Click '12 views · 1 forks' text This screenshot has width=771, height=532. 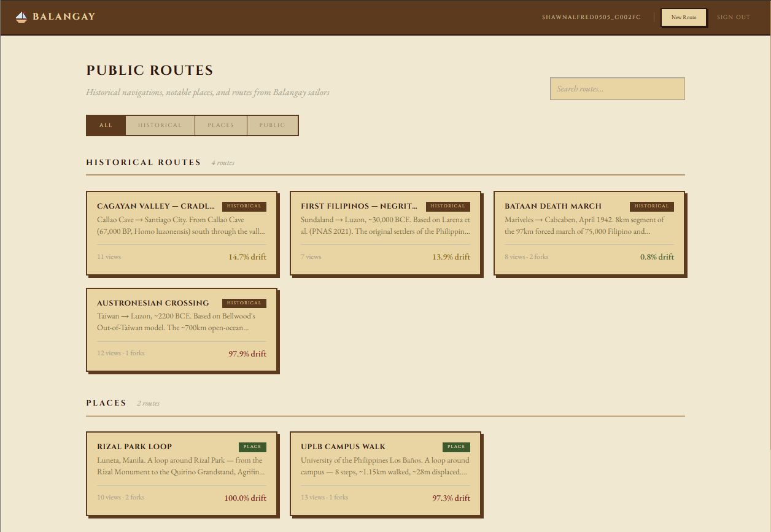[x=121, y=353]
